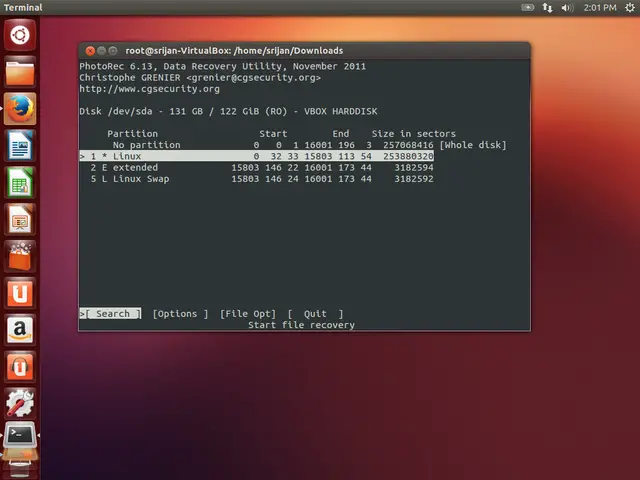Open Amazon launcher icon

click(20, 330)
